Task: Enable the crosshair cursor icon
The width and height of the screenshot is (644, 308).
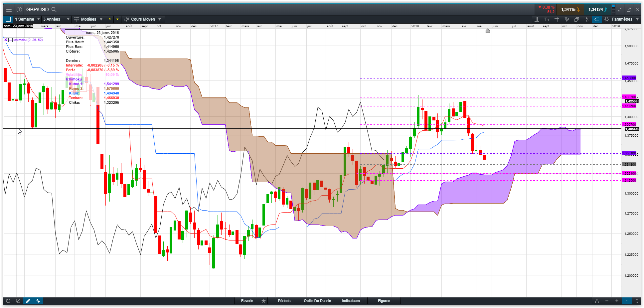Action: coord(627,301)
